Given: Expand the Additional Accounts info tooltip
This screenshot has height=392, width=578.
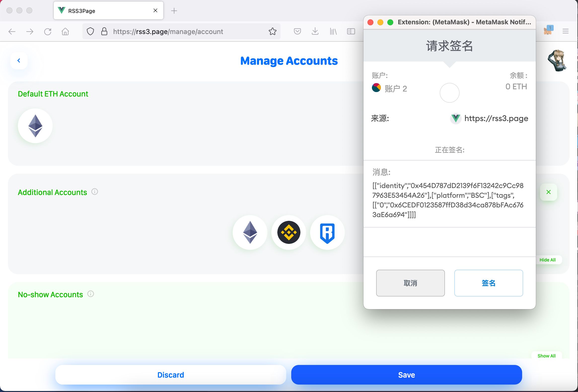Looking at the screenshot, I should [94, 192].
